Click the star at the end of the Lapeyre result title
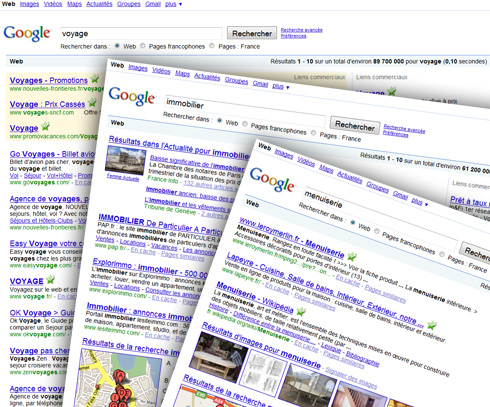Screen dimensions: 490x407 pos(432,324)
